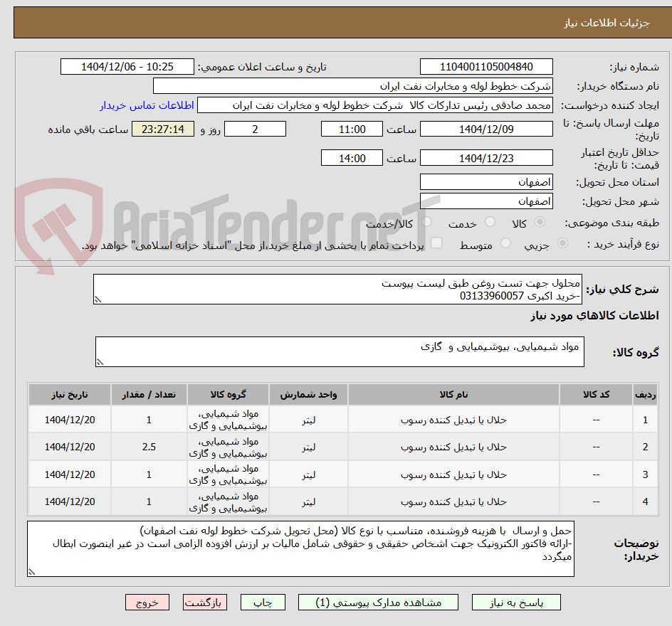This screenshot has height=626, width=672.
Task: Click the item name in row 3
Action: 453,474
